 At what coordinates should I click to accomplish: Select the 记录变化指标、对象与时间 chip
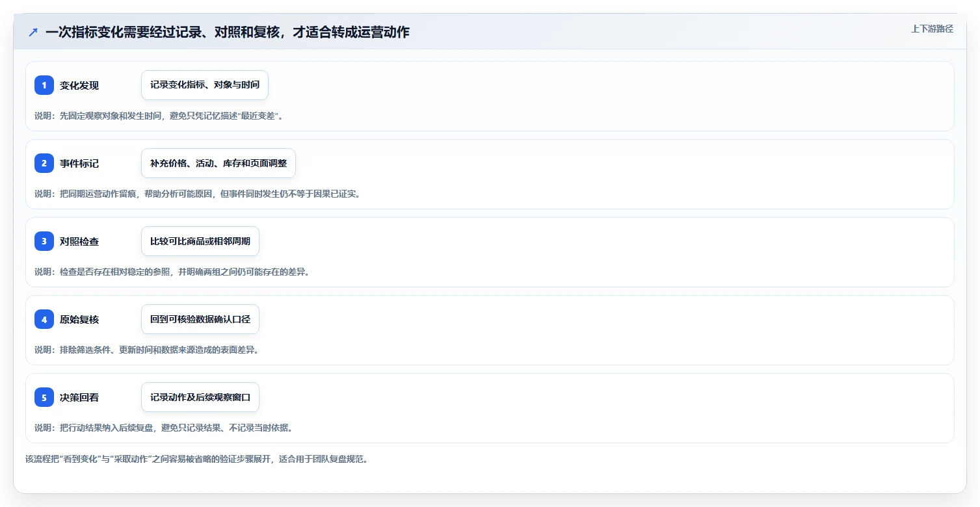(205, 85)
